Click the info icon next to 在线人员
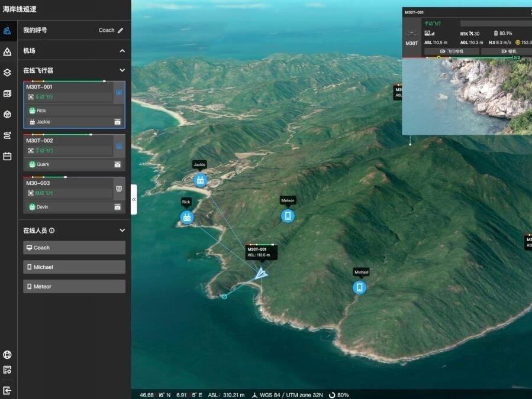Viewport: 532px width, 399px height. click(51, 231)
